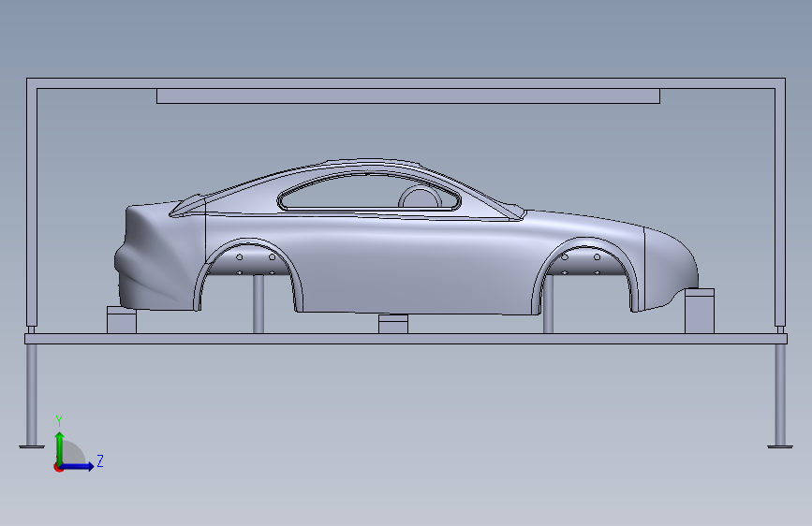Select the support block under the rear bumper

point(121,321)
